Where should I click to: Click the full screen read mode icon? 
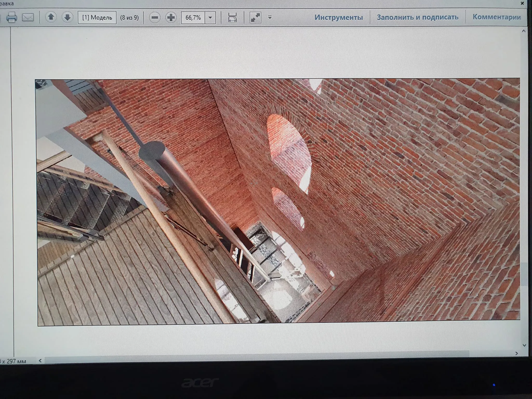pyautogui.click(x=255, y=17)
